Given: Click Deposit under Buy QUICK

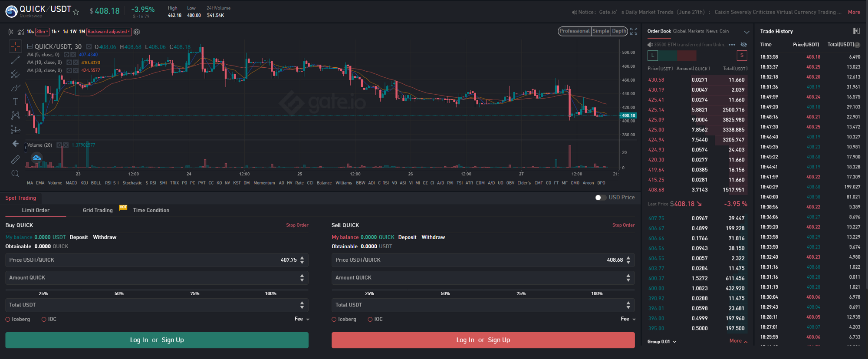Looking at the screenshot, I should [79, 237].
